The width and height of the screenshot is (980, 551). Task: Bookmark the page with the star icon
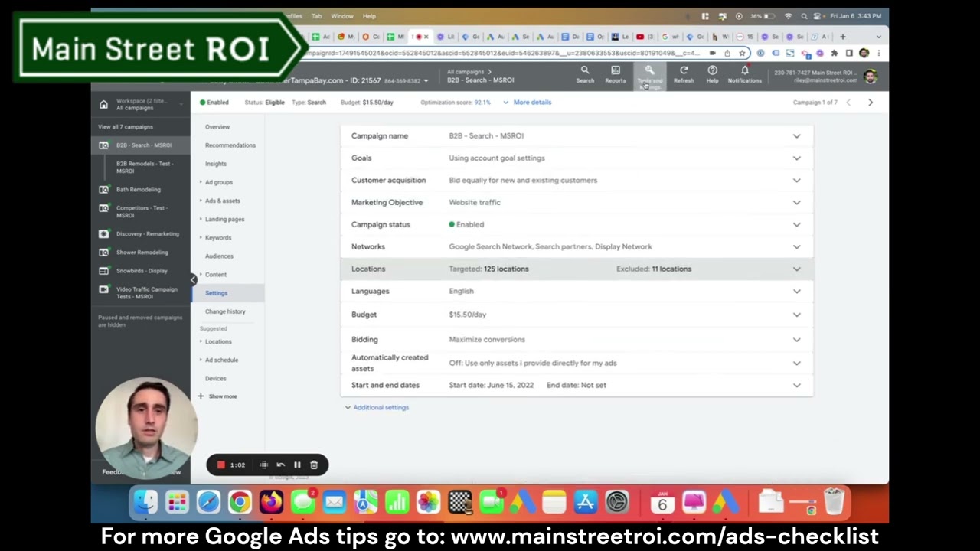tap(742, 54)
